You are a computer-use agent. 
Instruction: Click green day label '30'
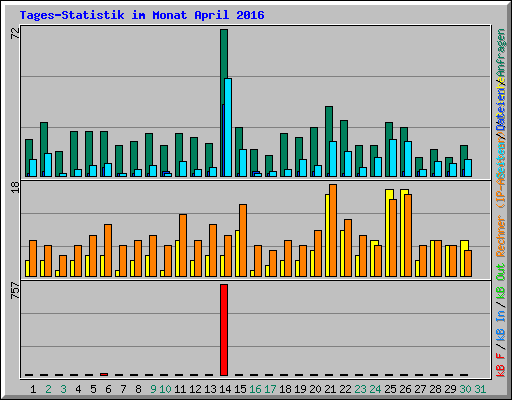click(x=465, y=389)
